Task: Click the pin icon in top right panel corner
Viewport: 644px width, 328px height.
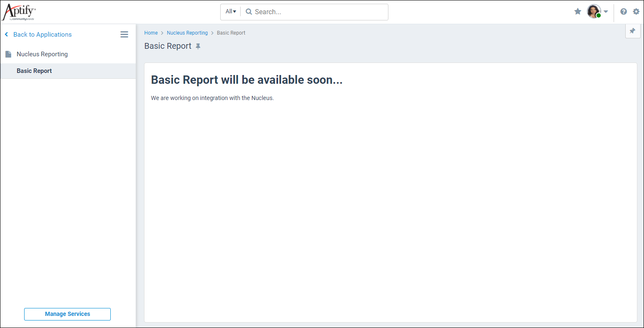Action: (633, 31)
